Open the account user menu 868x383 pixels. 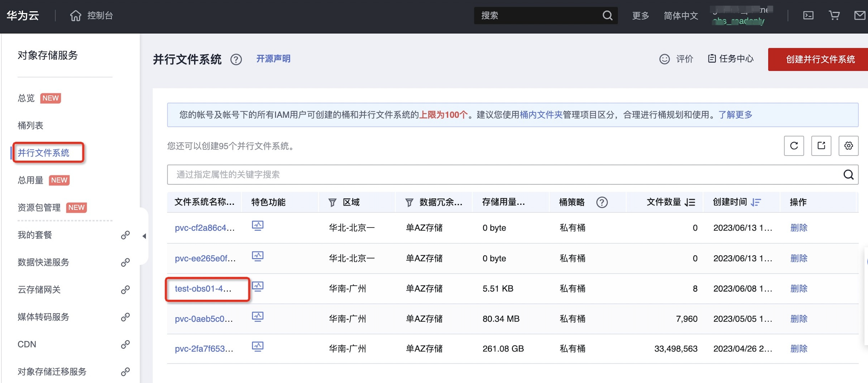coord(741,15)
